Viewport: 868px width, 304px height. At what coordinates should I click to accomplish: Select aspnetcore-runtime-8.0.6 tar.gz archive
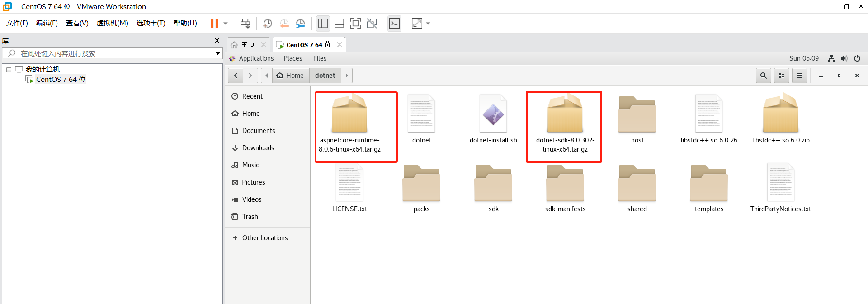[x=349, y=123]
